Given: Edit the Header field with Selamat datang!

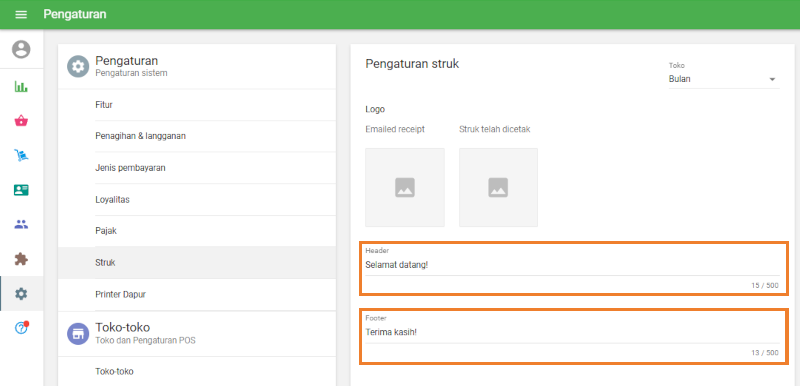Looking at the screenshot, I should click(572, 265).
